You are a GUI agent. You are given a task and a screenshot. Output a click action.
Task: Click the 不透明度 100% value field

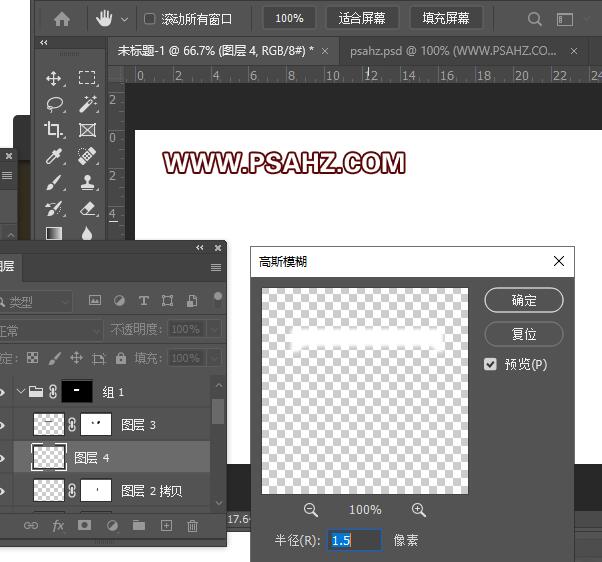[187, 329]
